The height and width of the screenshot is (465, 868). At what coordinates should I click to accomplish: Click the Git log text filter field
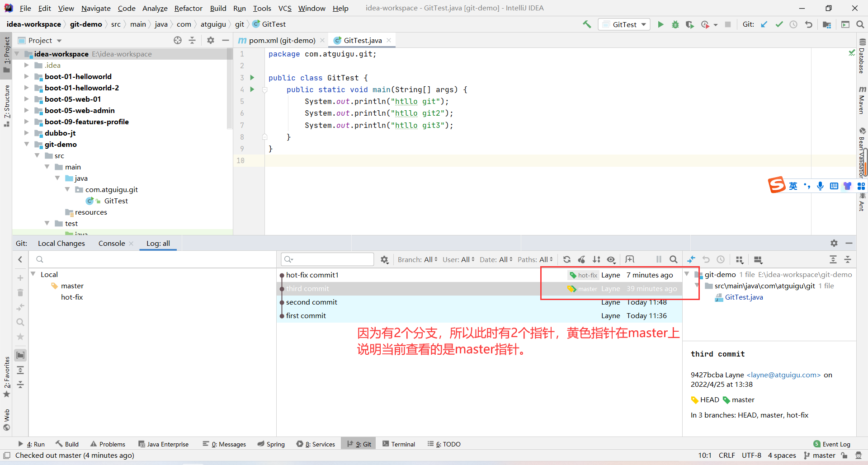[327, 259]
